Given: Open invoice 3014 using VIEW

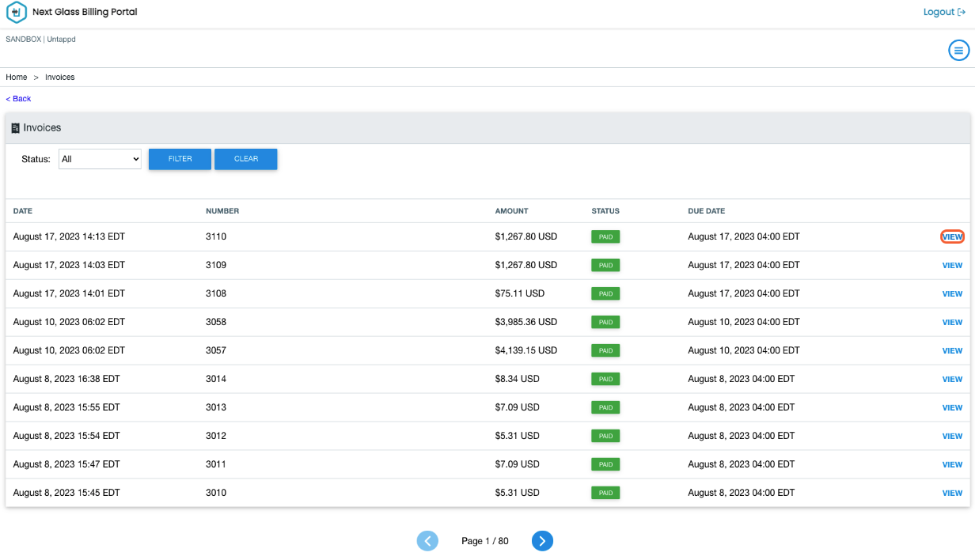Looking at the screenshot, I should (x=952, y=380).
